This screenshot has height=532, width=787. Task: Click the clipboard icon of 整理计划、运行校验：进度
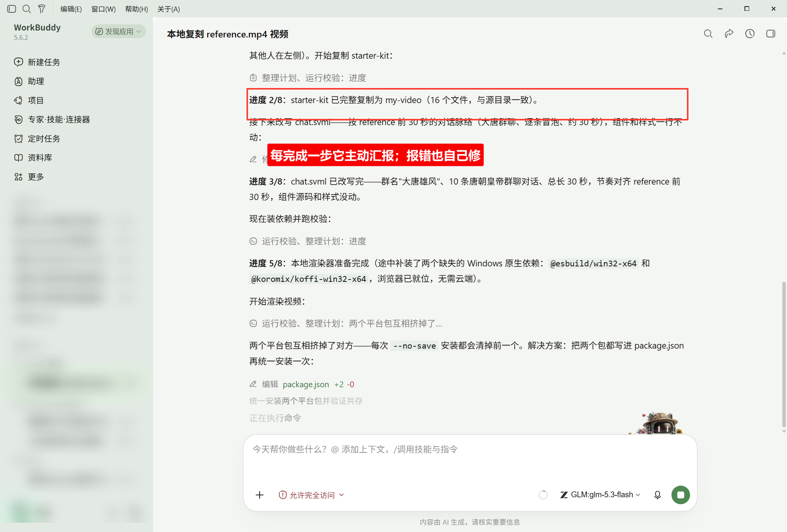(x=253, y=78)
